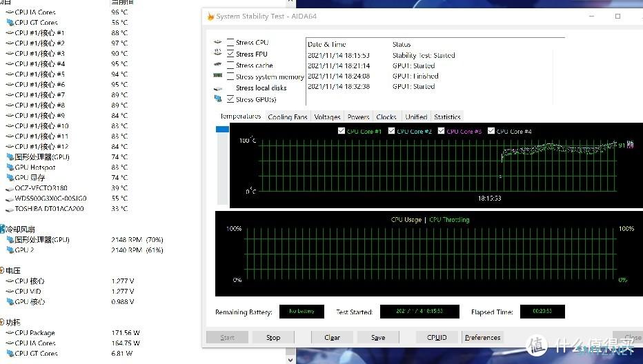Click the graphics processor (GPU) temperature icon
Image resolution: width=643 pixels, height=364 pixels.
point(10,157)
